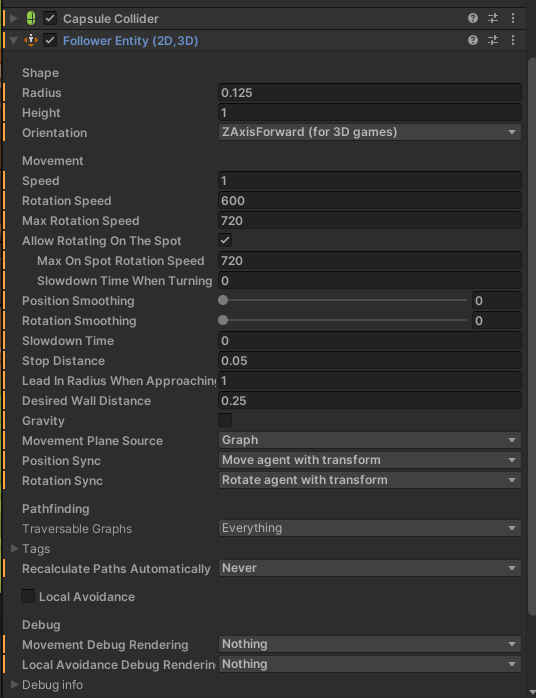The width and height of the screenshot is (536, 698).
Task: Click the green Capsule Collider component icon
Action: (31, 18)
